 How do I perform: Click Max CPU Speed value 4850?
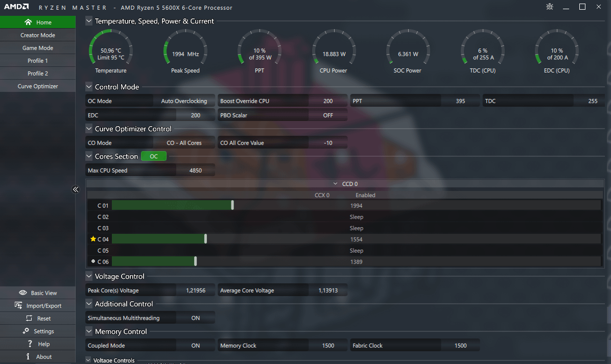(x=196, y=170)
